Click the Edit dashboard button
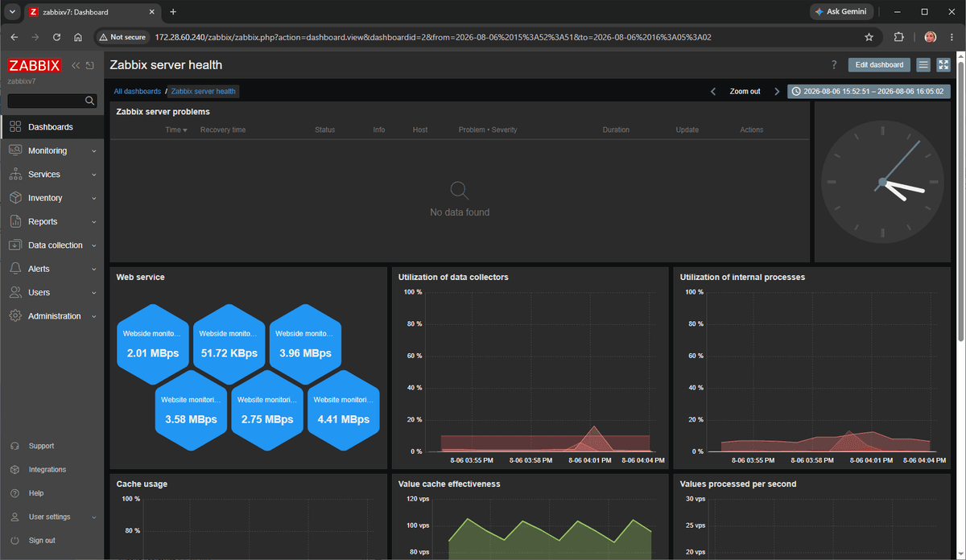 879,65
